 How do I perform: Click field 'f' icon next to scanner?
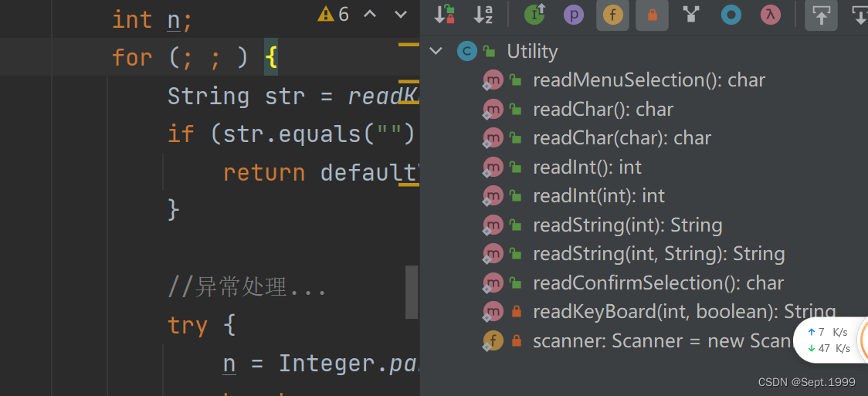(493, 340)
